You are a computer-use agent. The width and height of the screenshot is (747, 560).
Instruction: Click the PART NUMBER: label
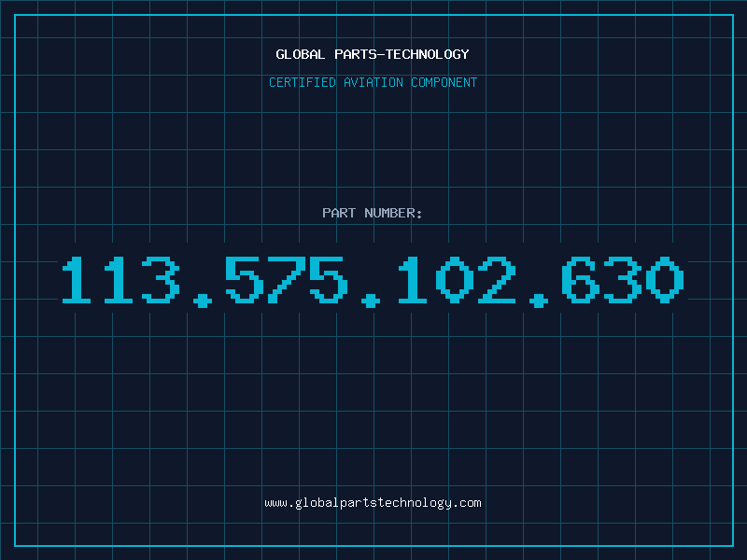coord(373,213)
